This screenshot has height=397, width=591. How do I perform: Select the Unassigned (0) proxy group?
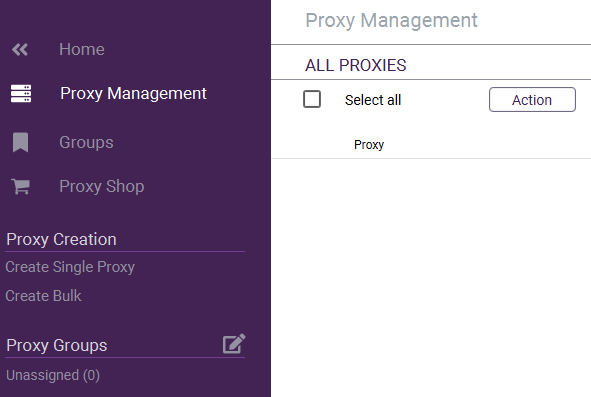point(53,376)
